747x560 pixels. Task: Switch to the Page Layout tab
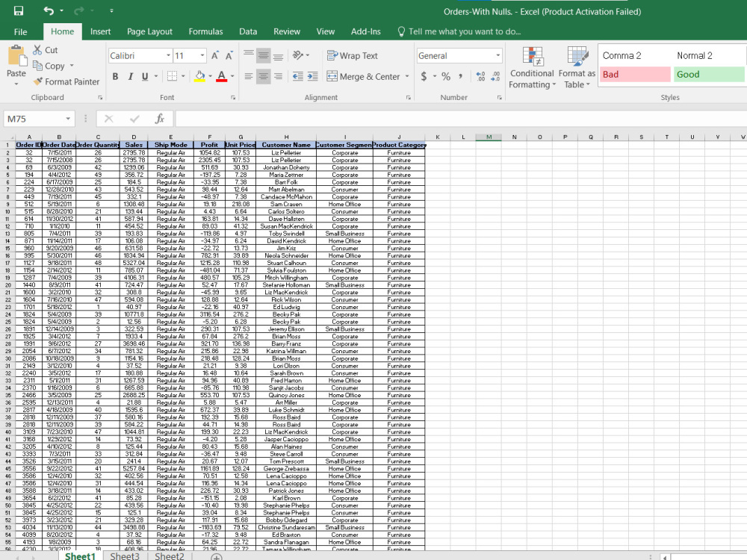149,32
